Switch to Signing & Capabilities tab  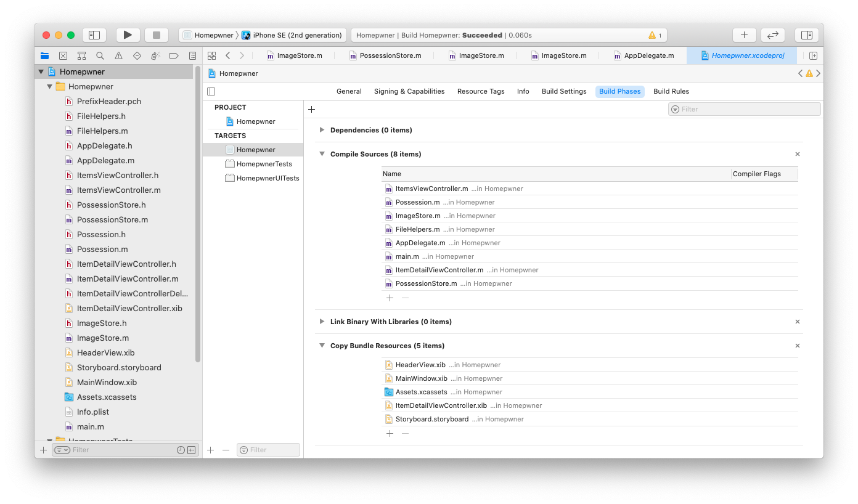tap(409, 91)
